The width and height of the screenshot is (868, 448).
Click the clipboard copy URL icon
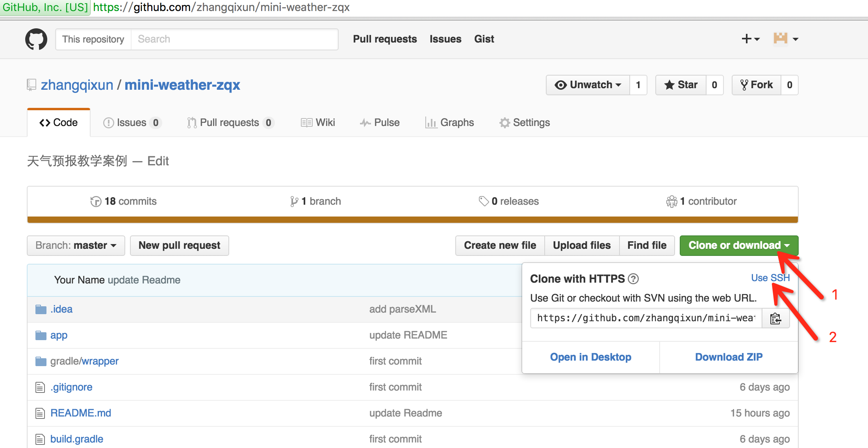[x=775, y=318]
